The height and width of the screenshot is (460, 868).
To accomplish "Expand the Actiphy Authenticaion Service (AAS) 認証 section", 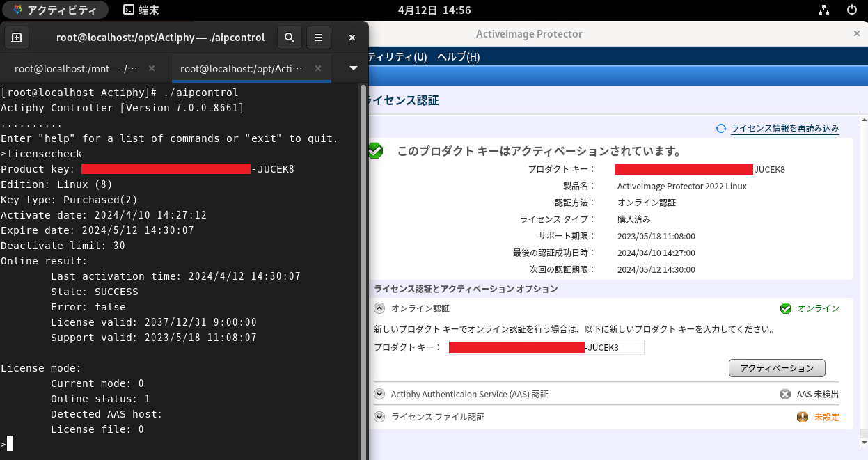I will pyautogui.click(x=379, y=394).
